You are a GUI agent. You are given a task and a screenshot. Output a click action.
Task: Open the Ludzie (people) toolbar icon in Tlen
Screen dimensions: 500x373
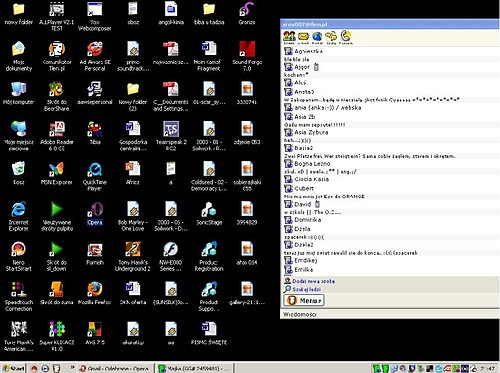(289, 37)
